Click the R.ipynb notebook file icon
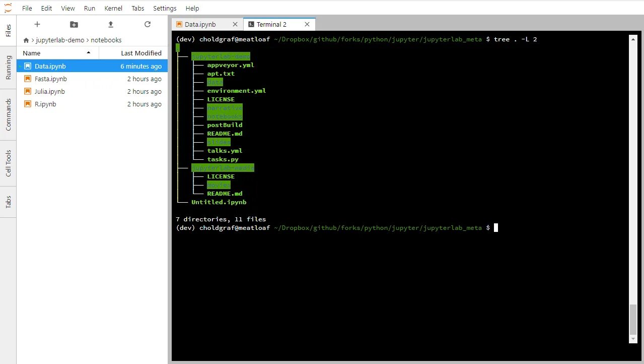The image size is (644, 364). point(27,104)
